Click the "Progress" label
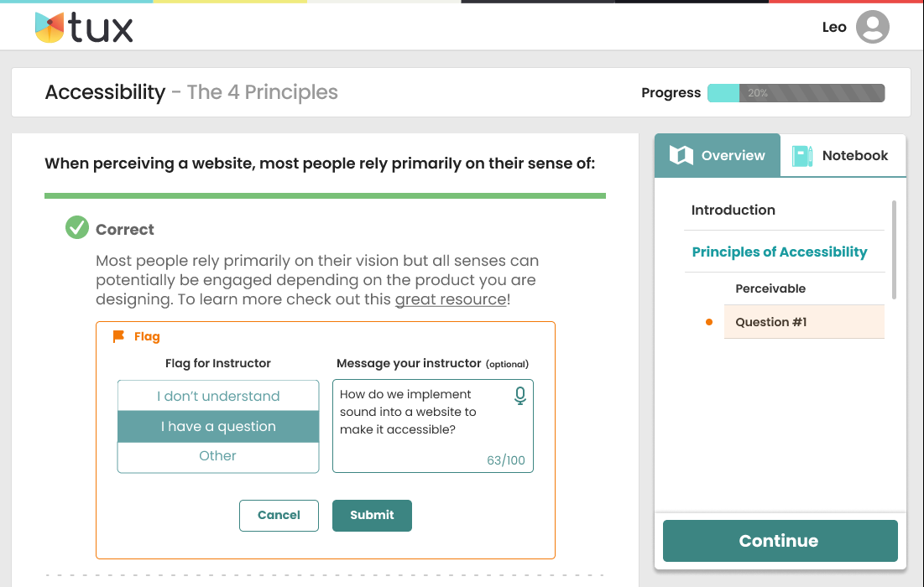Image resolution: width=924 pixels, height=587 pixels. 671,93
